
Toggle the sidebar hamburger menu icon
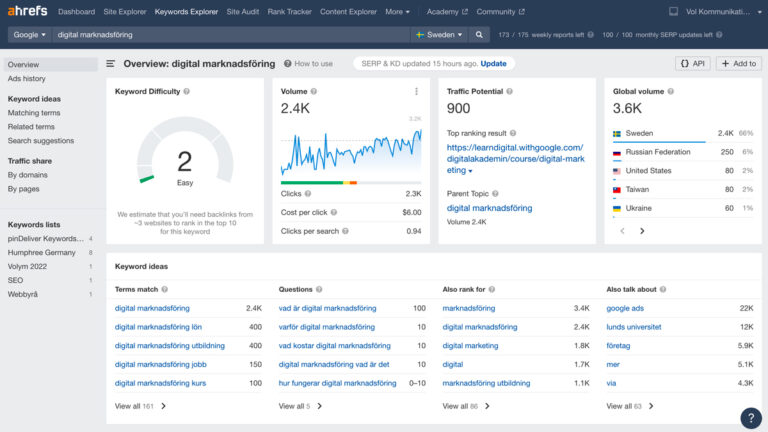[111, 64]
